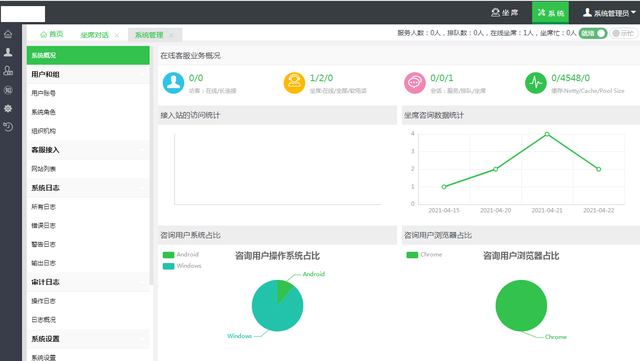
Task: Open 网站列表 in the side menu
Action: point(88,169)
